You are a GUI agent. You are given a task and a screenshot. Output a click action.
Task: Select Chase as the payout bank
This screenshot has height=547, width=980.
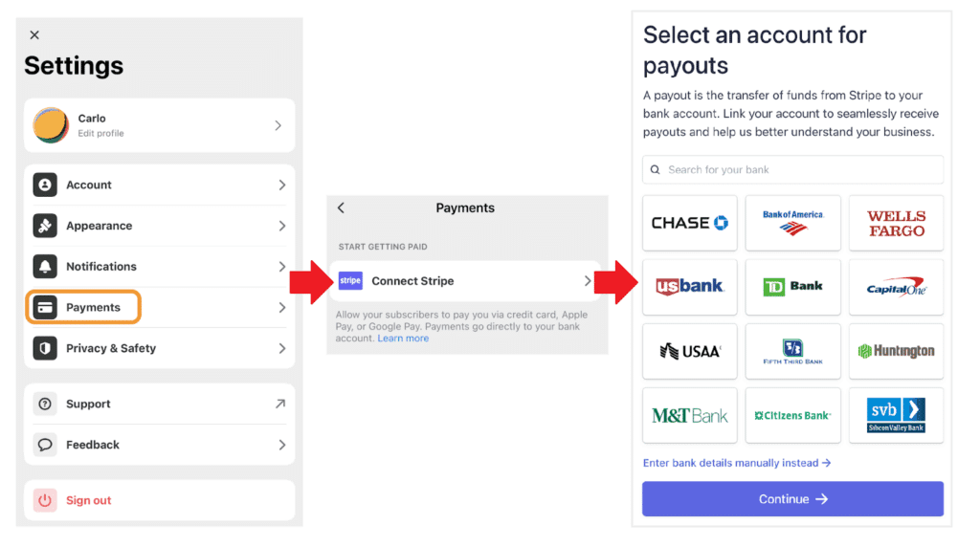pyautogui.click(x=689, y=223)
